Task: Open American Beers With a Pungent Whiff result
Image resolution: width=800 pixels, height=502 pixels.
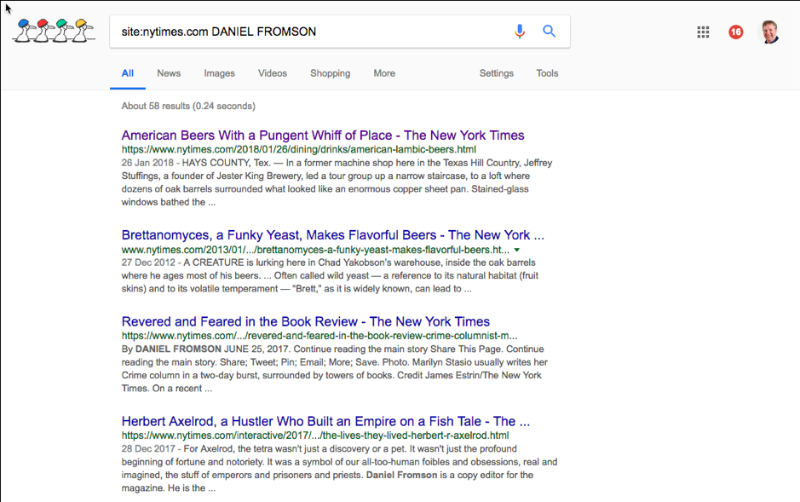Action: 323,135
